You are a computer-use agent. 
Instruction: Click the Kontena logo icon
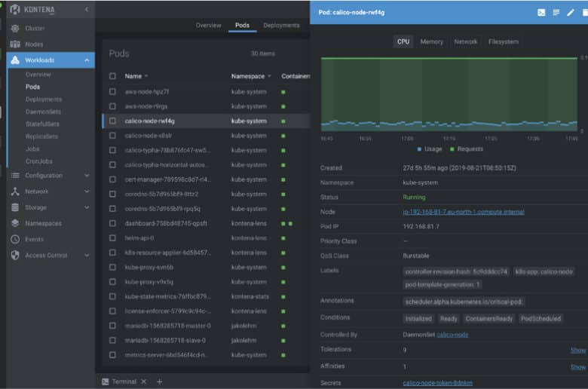[x=15, y=9]
